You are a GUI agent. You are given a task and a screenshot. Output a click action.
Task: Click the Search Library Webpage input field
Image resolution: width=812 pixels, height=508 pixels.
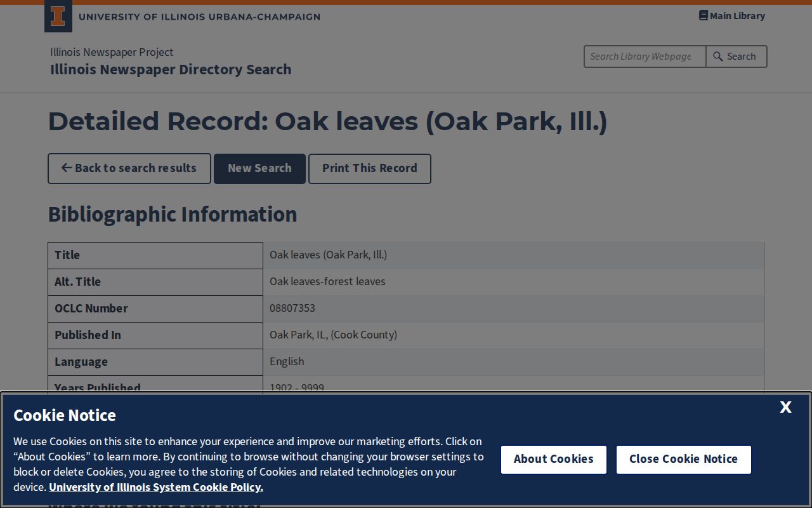pos(645,57)
